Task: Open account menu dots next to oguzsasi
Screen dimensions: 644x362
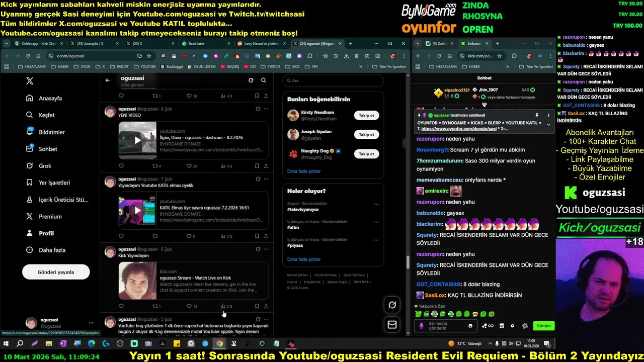Action: click(91, 323)
